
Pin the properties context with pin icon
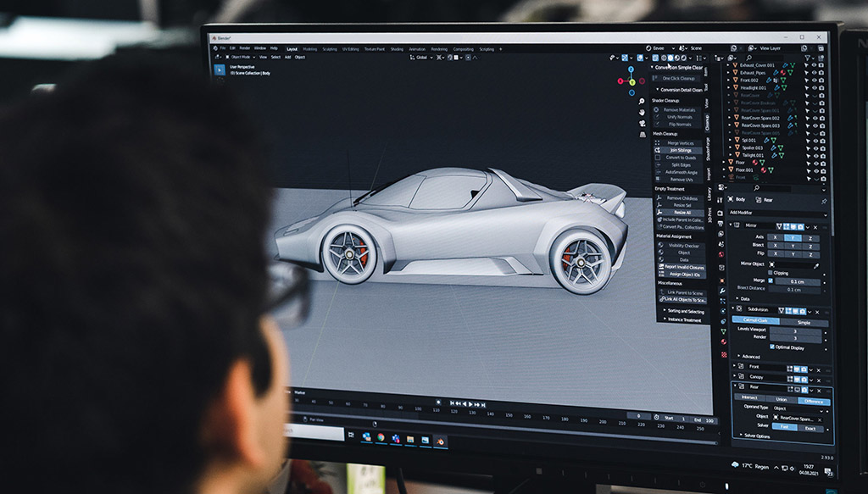824,201
